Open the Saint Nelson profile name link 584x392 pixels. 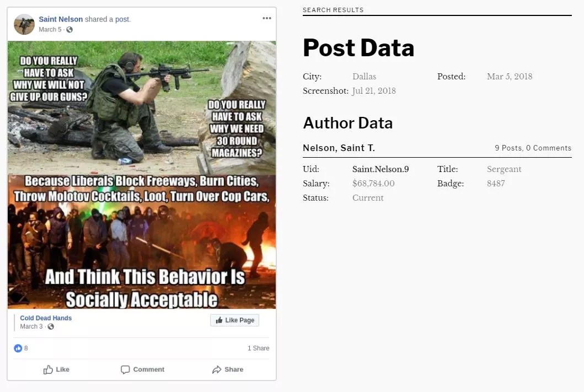click(x=61, y=19)
